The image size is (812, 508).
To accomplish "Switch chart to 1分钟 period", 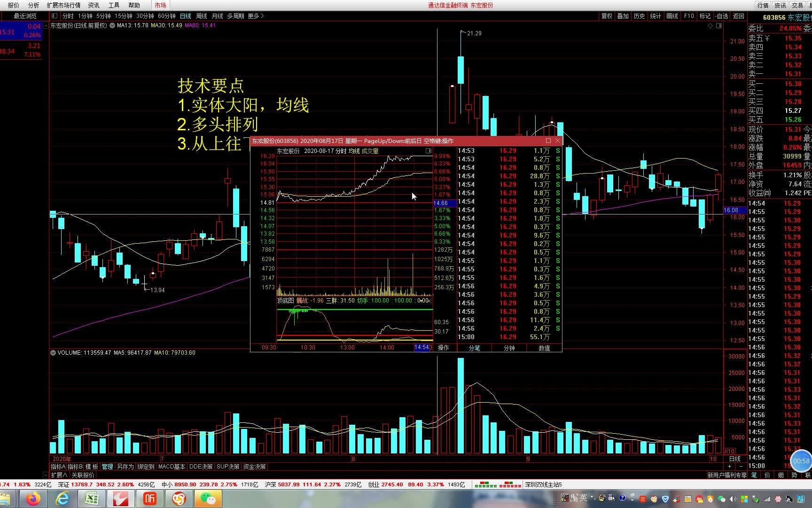I will tap(85, 16).
